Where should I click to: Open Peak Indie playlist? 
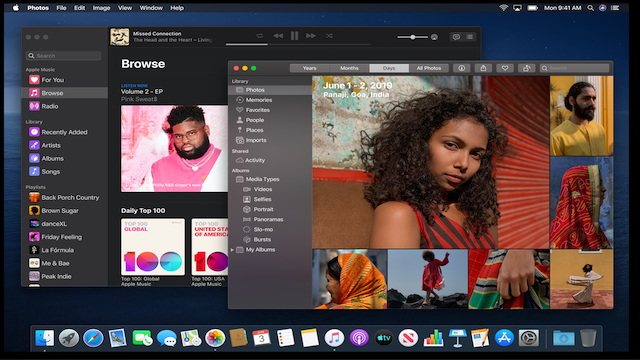pyautogui.click(x=64, y=276)
